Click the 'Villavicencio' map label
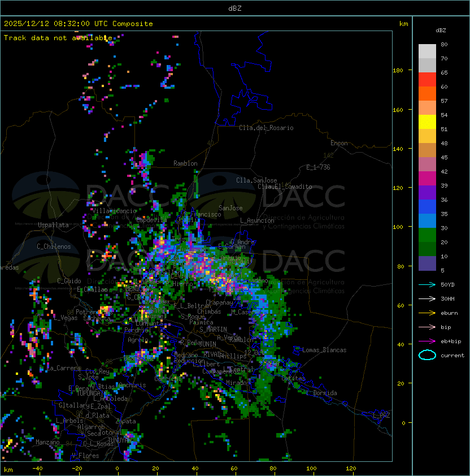Image resolution: width=470 pixels, height=476 pixels. click(x=114, y=211)
